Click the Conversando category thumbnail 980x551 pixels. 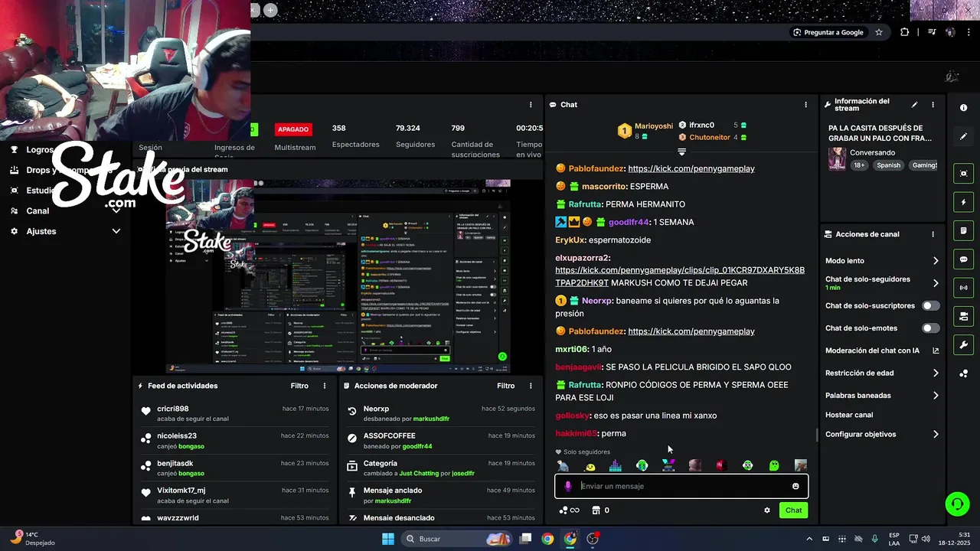pyautogui.click(x=838, y=159)
